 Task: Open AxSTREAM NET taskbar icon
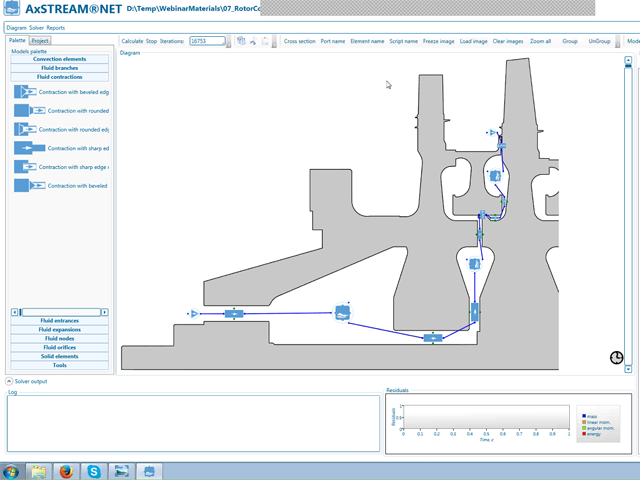coord(149,471)
